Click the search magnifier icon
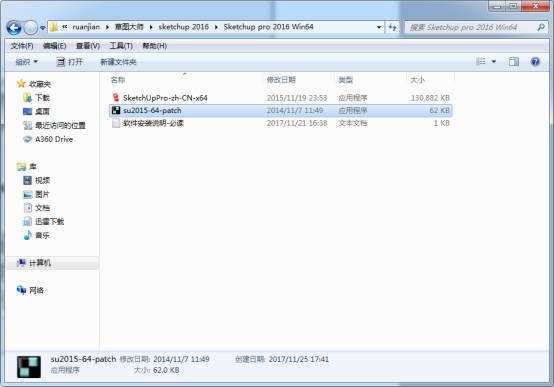Screen dimensions: 554x387 (541, 27)
